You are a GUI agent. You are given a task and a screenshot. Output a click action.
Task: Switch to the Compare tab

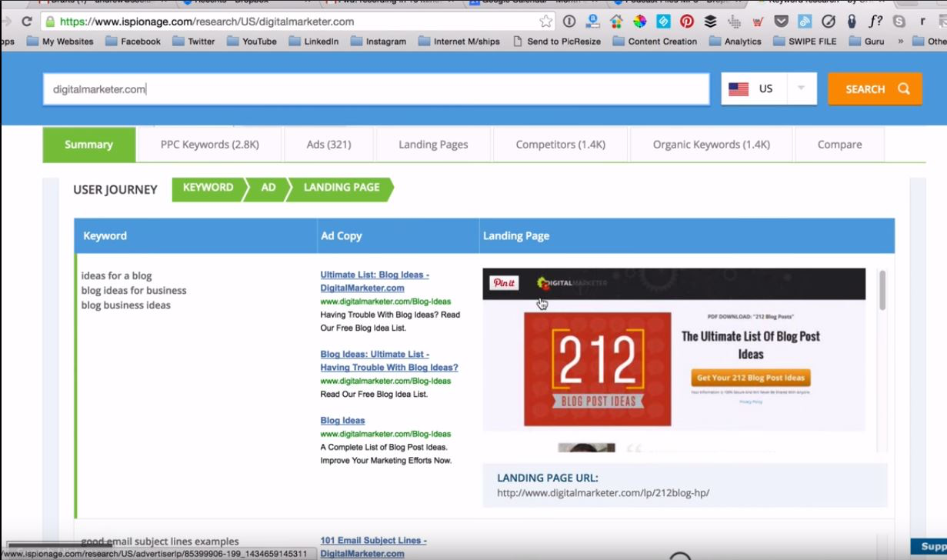click(840, 145)
